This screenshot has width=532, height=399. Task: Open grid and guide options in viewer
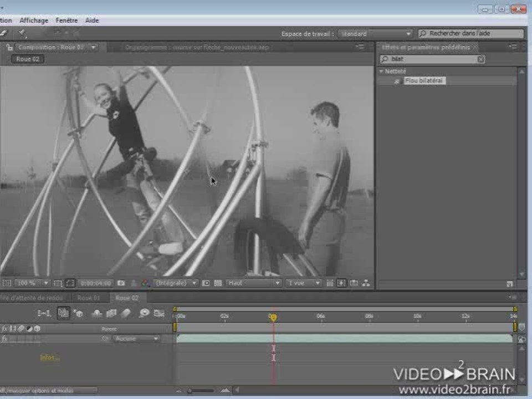pos(58,283)
